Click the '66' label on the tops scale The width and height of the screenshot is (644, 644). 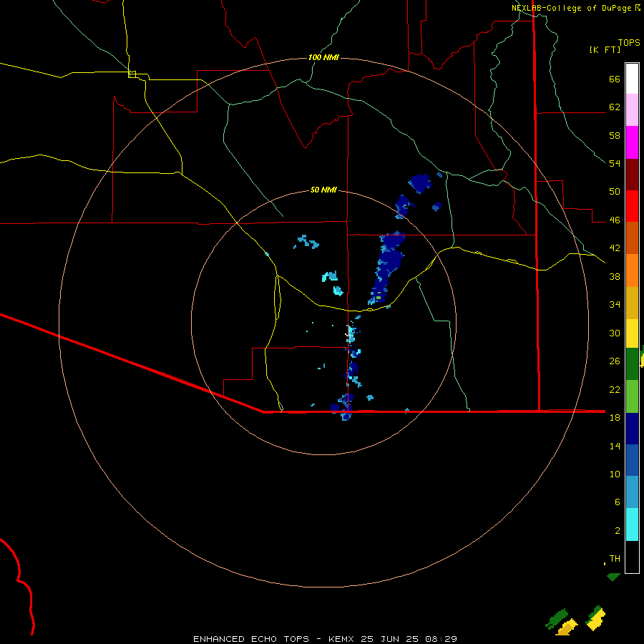click(x=615, y=79)
